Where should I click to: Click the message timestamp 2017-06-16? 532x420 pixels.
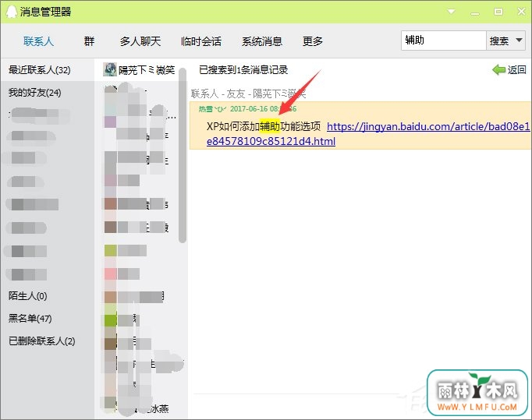coord(264,109)
